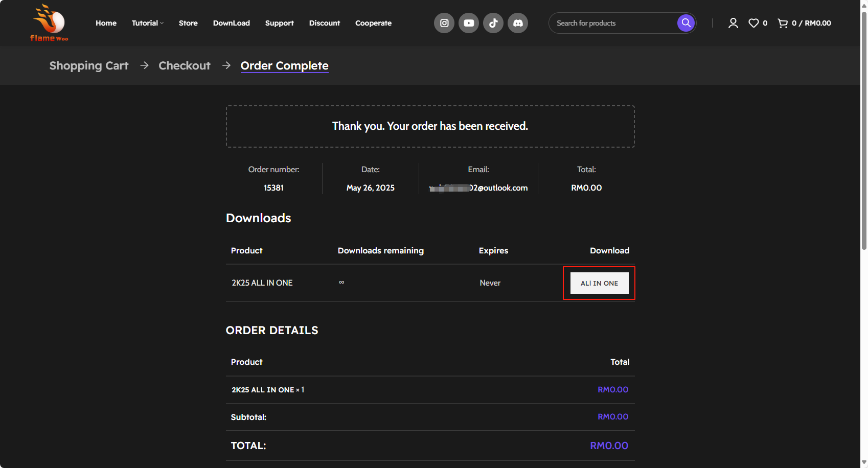868x468 pixels.
Task: Open the Cooperate menu item
Action: (x=373, y=23)
